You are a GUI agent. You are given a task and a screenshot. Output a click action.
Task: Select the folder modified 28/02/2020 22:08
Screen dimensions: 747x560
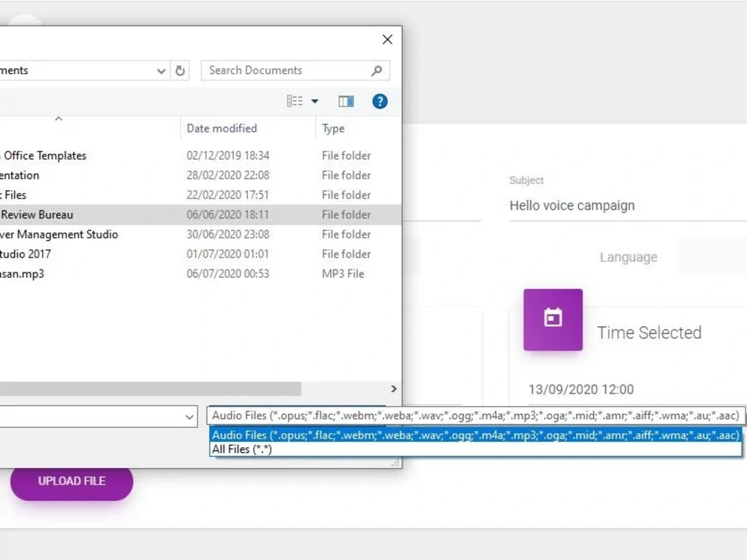(200, 175)
